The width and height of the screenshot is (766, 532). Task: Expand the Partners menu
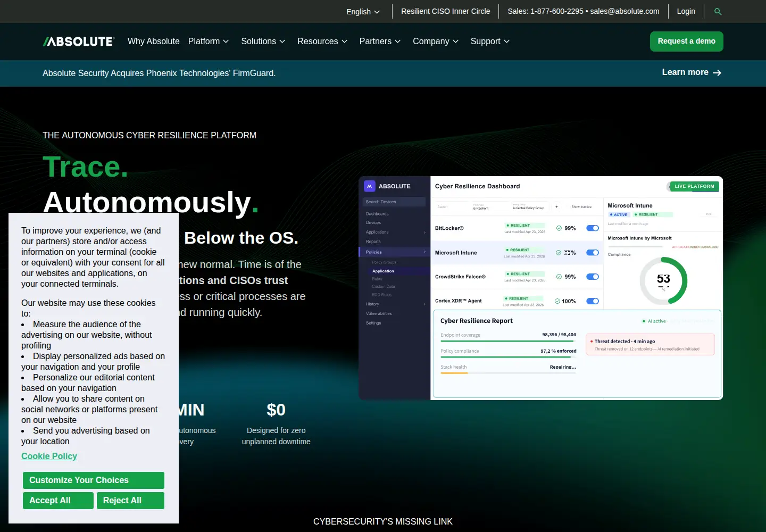[380, 41]
